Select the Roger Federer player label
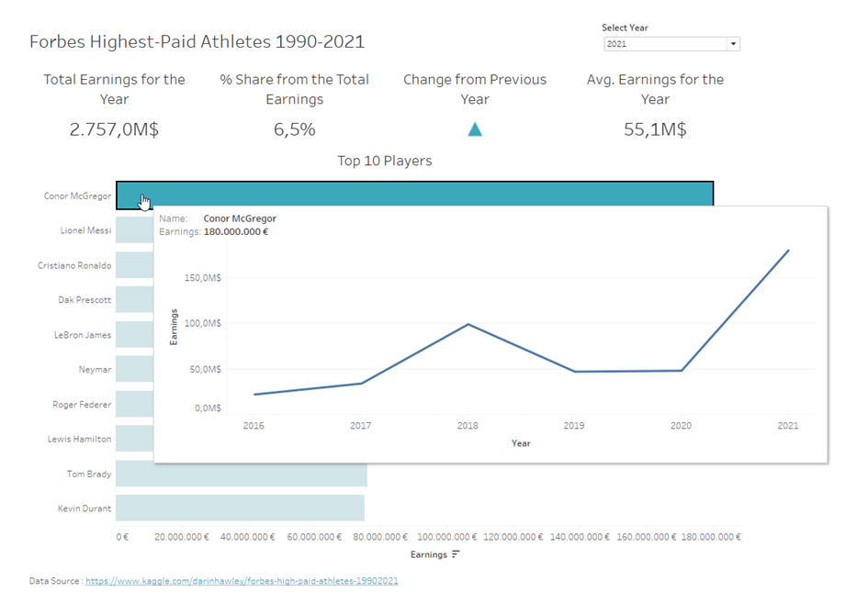 click(82, 405)
